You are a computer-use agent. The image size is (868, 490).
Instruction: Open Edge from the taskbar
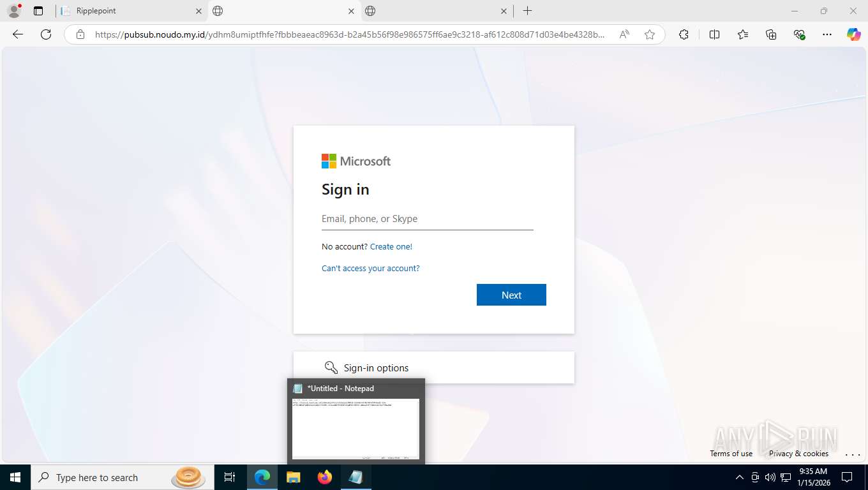point(262,477)
